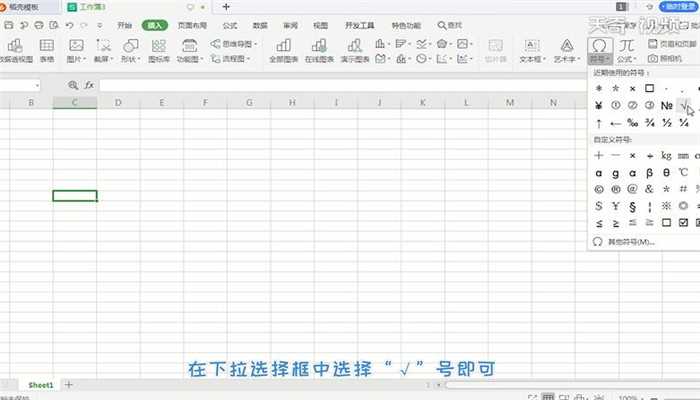Insert the № numero symbol
The height and width of the screenshot is (400, 700).
(x=667, y=105)
